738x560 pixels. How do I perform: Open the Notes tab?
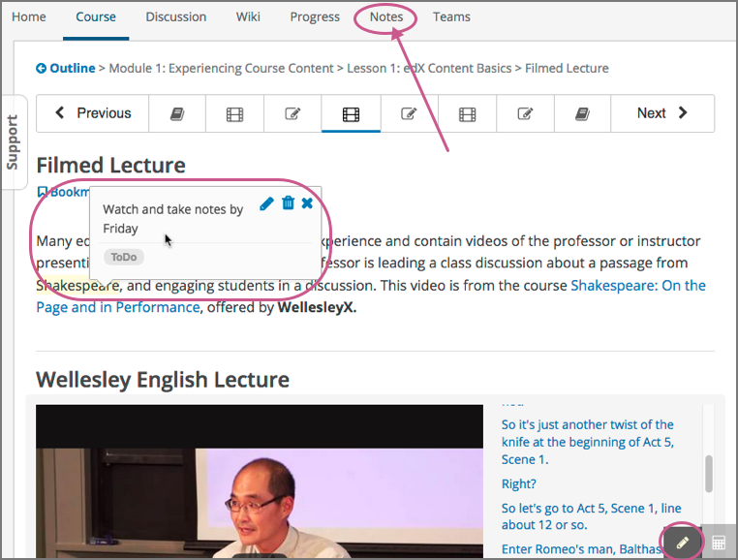(x=386, y=16)
